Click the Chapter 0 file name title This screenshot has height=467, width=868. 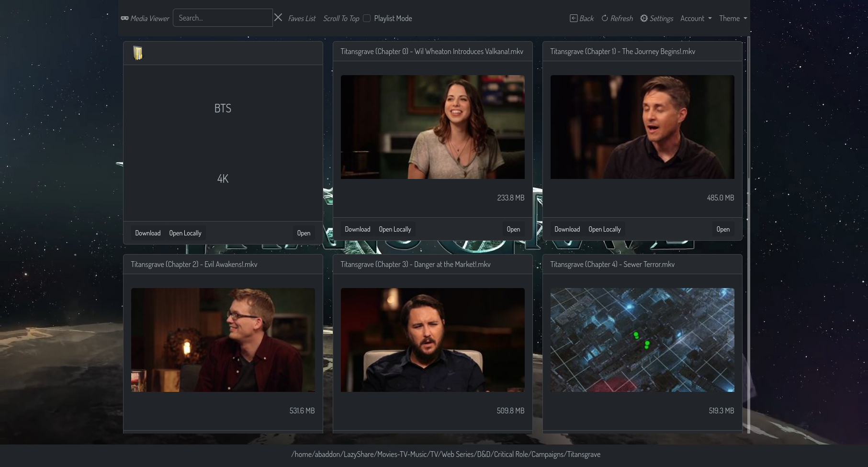pyautogui.click(x=432, y=51)
